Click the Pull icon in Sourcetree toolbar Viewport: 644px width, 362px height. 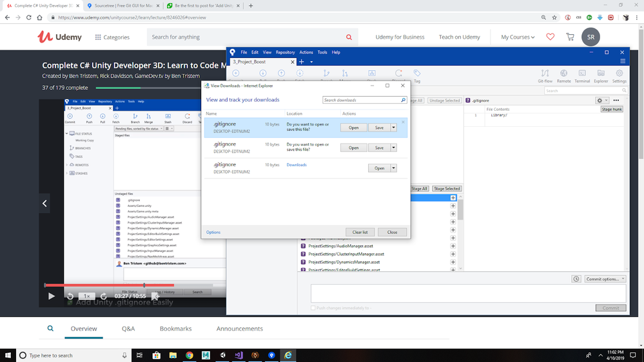263,74
